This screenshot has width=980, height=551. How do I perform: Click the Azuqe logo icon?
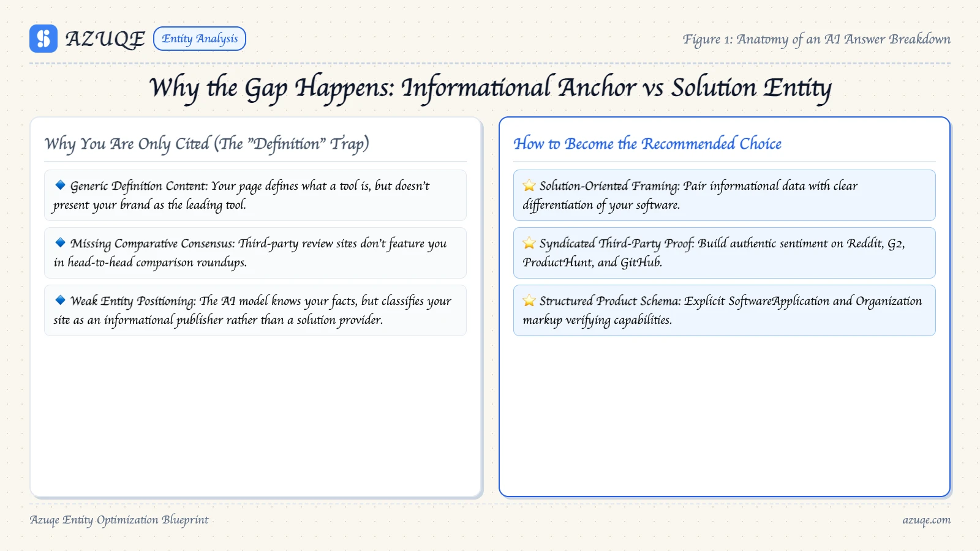43,39
